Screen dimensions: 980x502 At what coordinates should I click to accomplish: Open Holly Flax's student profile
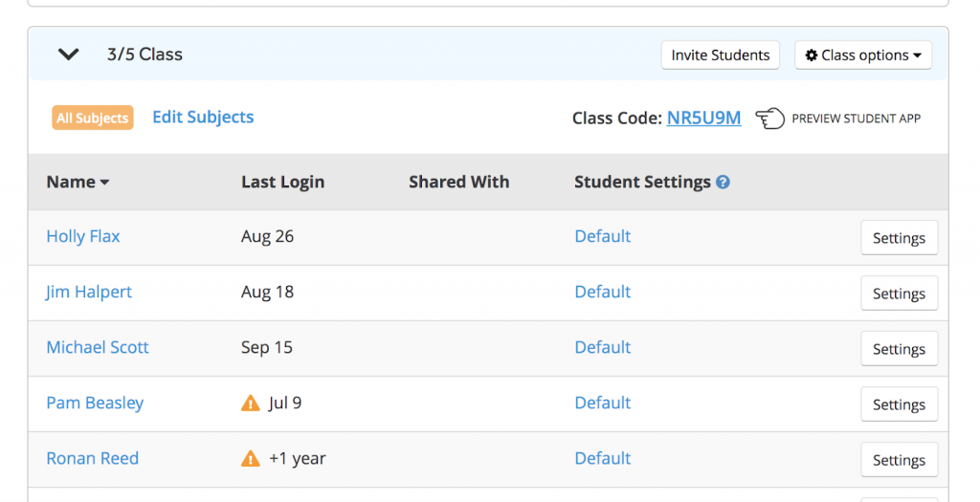tap(83, 236)
